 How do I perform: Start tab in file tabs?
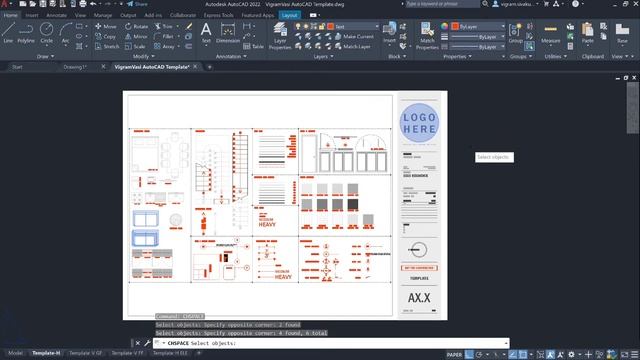pyautogui.click(x=17, y=67)
